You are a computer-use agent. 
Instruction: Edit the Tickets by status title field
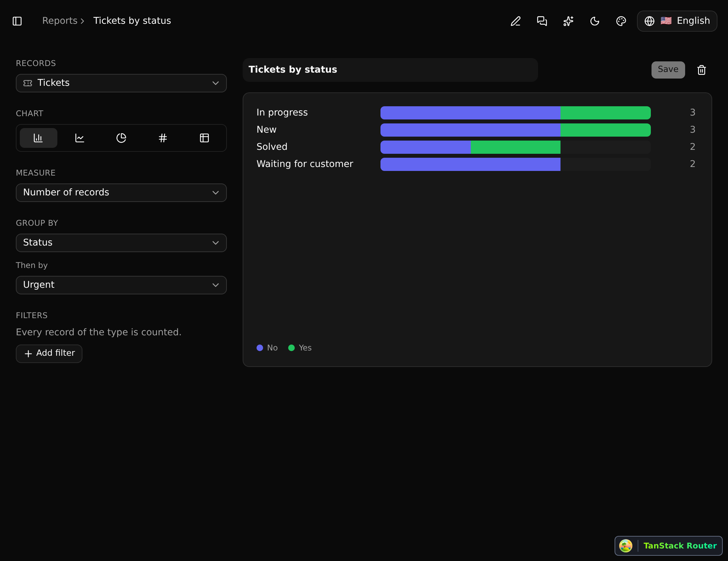tap(390, 70)
